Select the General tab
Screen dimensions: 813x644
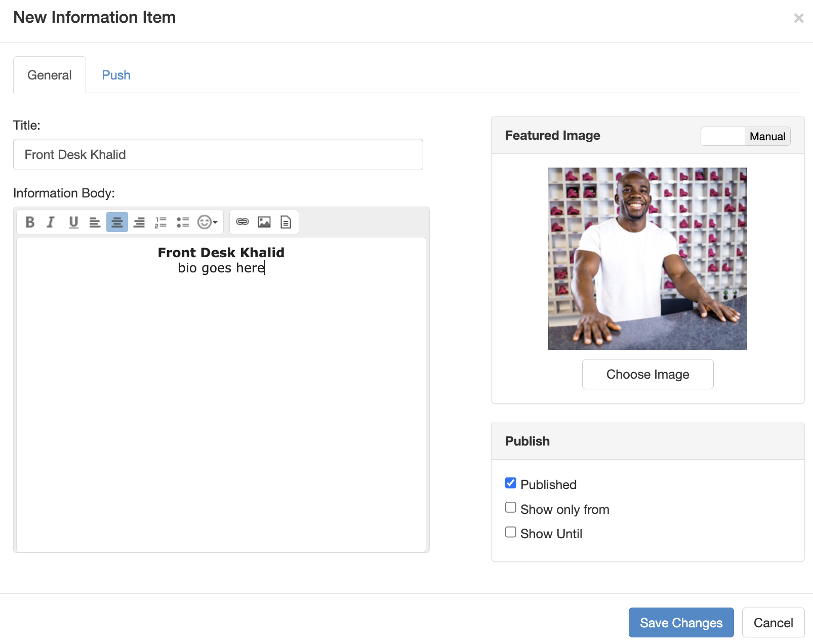pos(50,75)
